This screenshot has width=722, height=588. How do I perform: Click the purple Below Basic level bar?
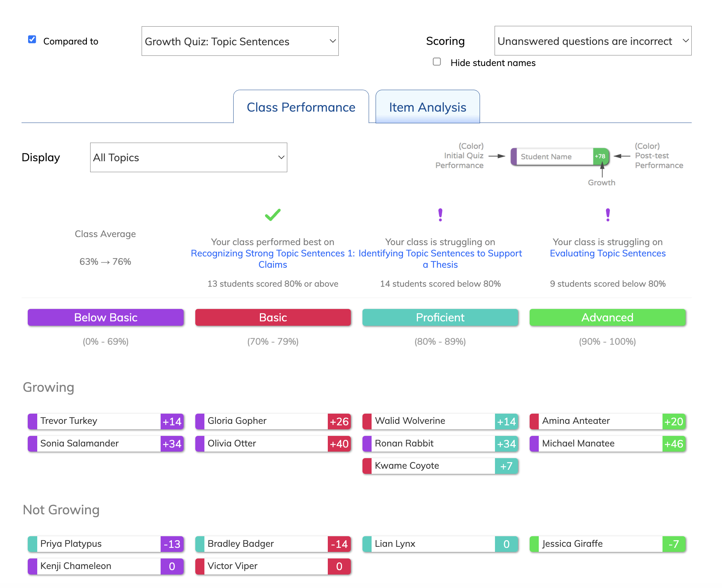tap(106, 317)
